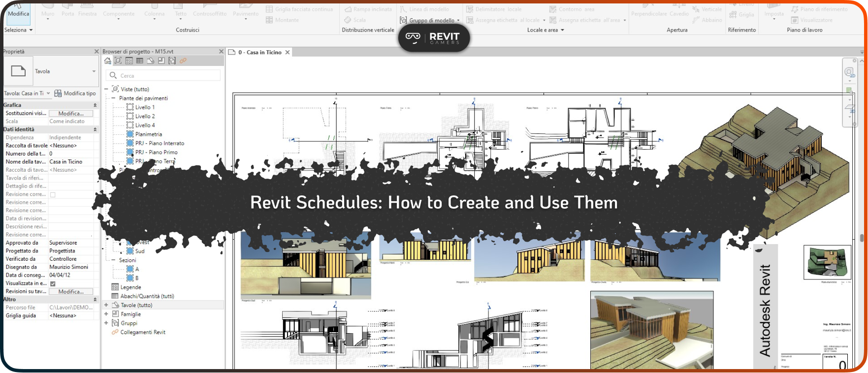Open the Tavola type selector dropdown

(94, 71)
